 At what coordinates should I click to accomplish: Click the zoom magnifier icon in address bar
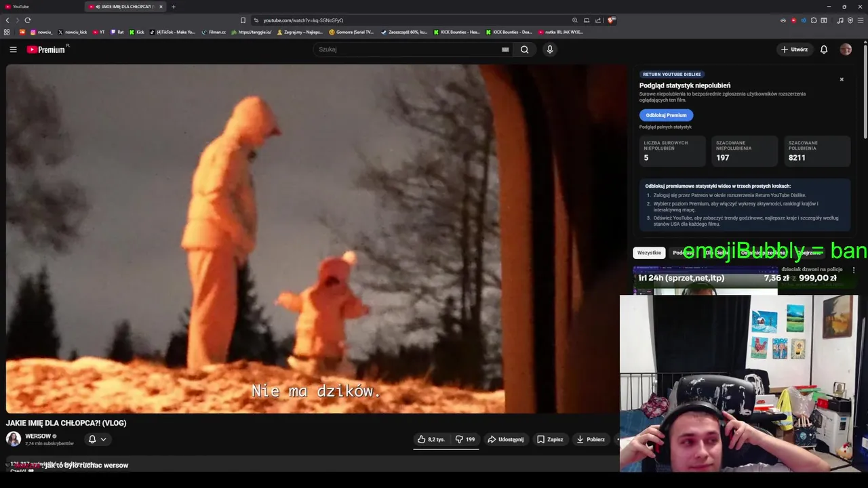(575, 20)
